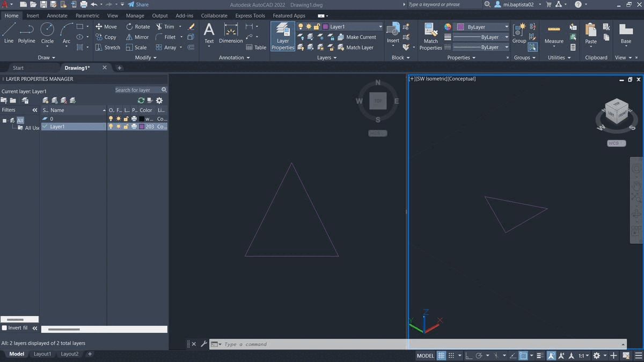The image size is (644, 362).
Task: Activate the Rotate tool
Action: pos(138,26)
